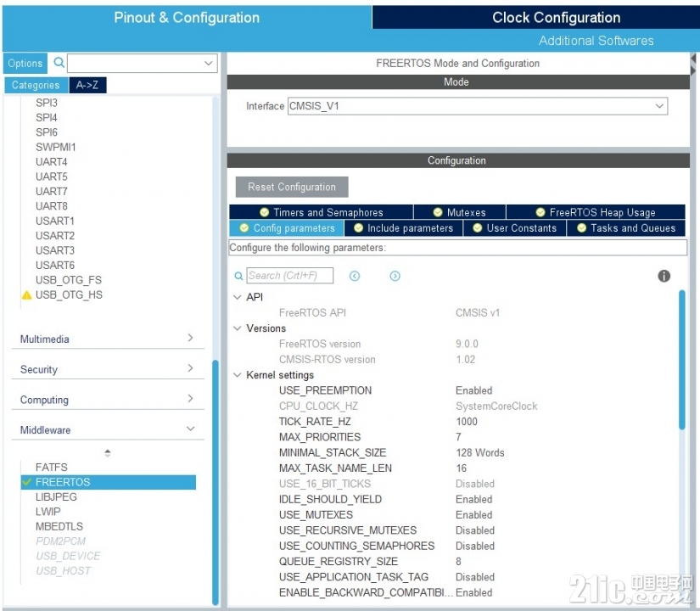Click the category search magnifier icon
The width and height of the screenshot is (700, 611).
pyautogui.click(x=59, y=63)
